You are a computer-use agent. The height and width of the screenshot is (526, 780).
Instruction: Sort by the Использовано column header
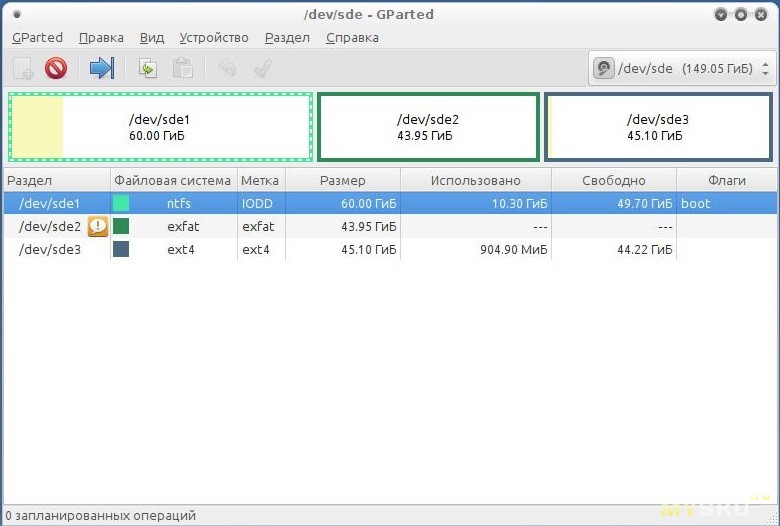(x=476, y=180)
